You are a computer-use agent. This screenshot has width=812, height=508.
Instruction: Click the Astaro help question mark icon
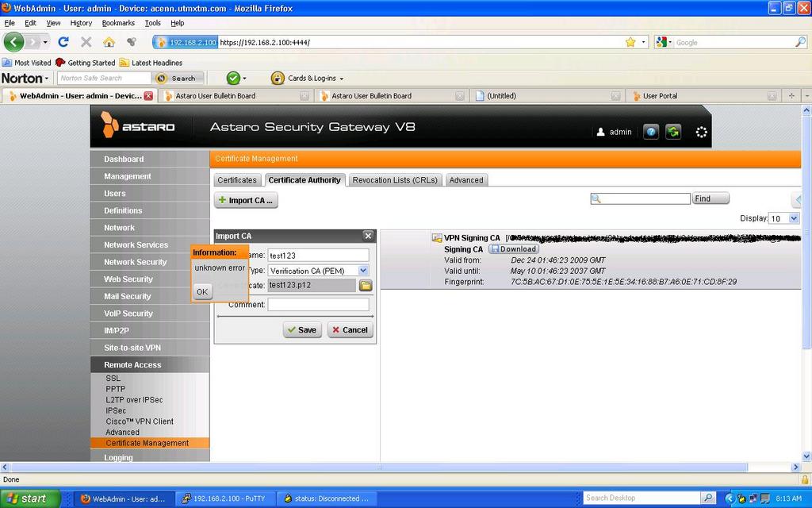651,132
